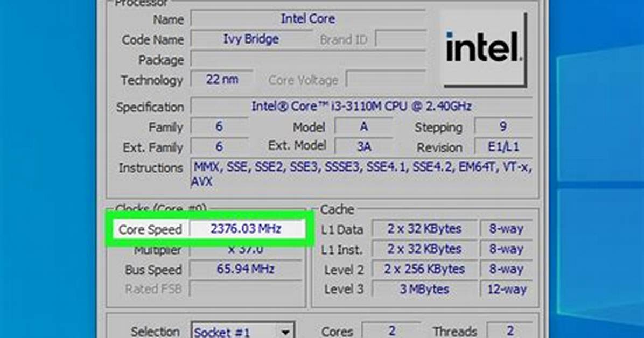Image resolution: width=644 pixels, height=338 pixels.
Task: Click the Revision value E1/L1
Action: tap(503, 146)
